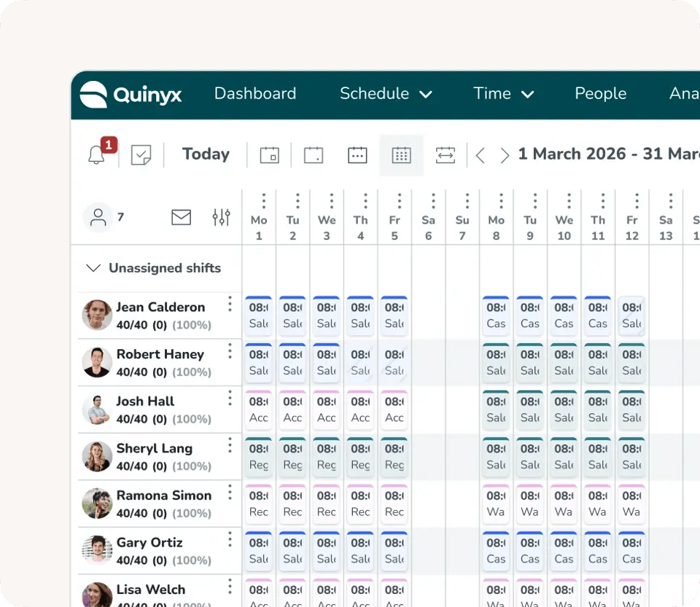
Task: Switch to week view calendar icon
Action: click(314, 155)
